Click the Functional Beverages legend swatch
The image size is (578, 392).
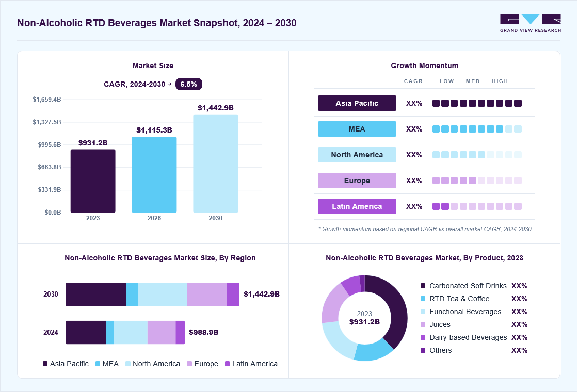(x=423, y=312)
